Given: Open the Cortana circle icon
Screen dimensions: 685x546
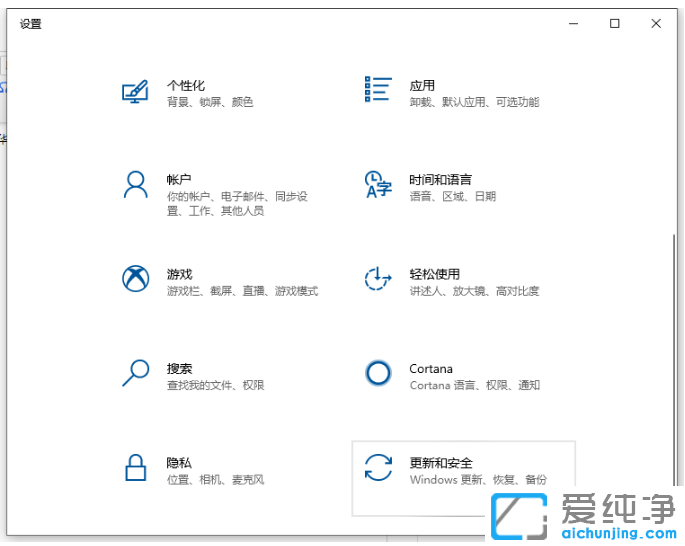Looking at the screenshot, I should click(378, 373).
